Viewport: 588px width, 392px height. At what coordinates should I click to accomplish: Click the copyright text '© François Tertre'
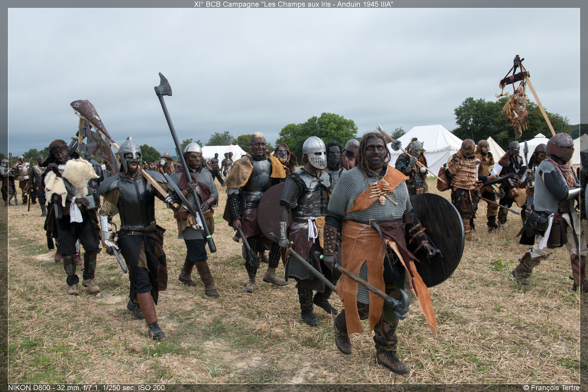tap(551, 388)
